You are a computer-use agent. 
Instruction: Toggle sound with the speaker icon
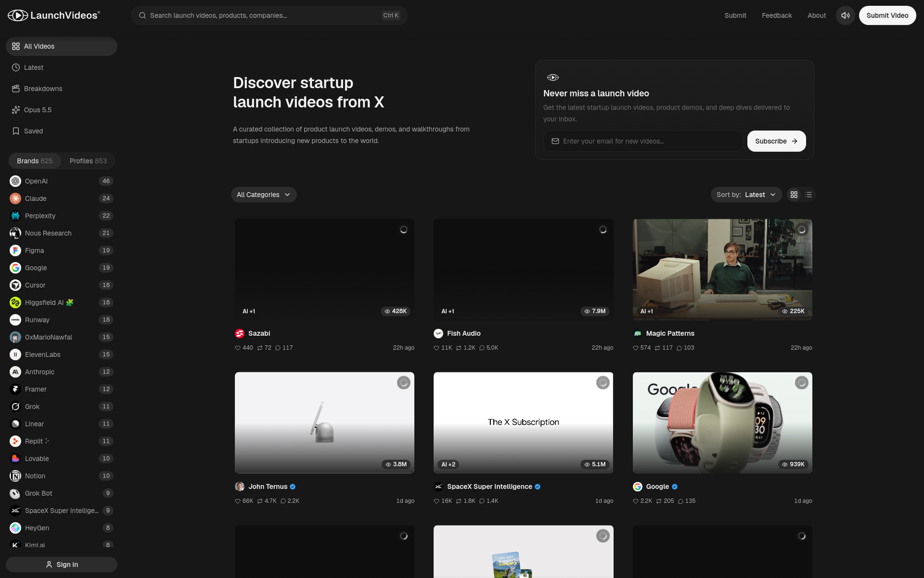pos(845,16)
